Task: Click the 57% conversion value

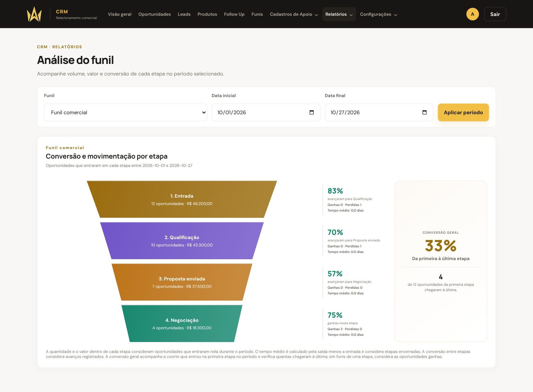Action: tap(335, 274)
